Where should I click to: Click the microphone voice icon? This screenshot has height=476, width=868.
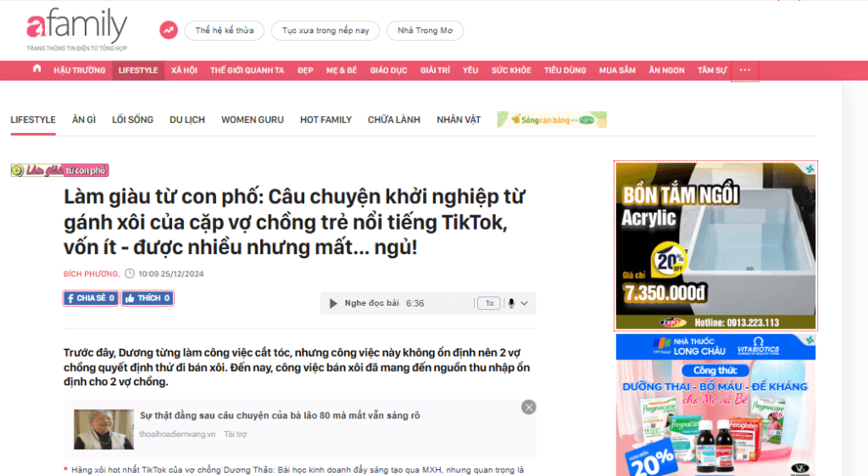tap(511, 303)
